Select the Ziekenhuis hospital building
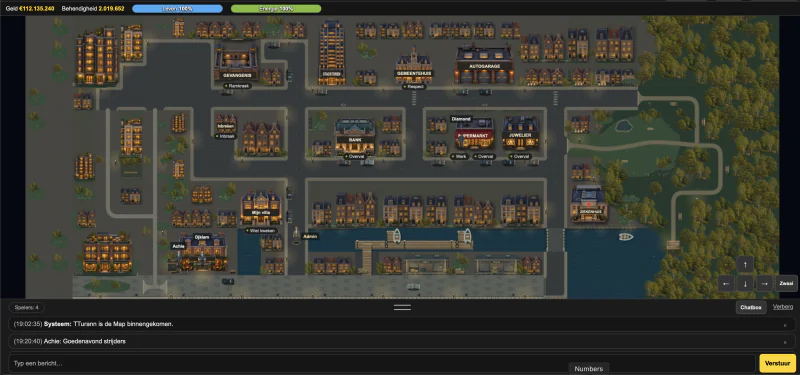Viewport: 800px width, 375px height. (589, 203)
